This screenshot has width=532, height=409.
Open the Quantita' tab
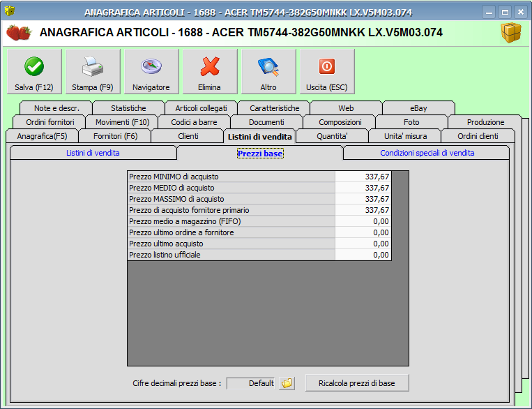pos(332,136)
